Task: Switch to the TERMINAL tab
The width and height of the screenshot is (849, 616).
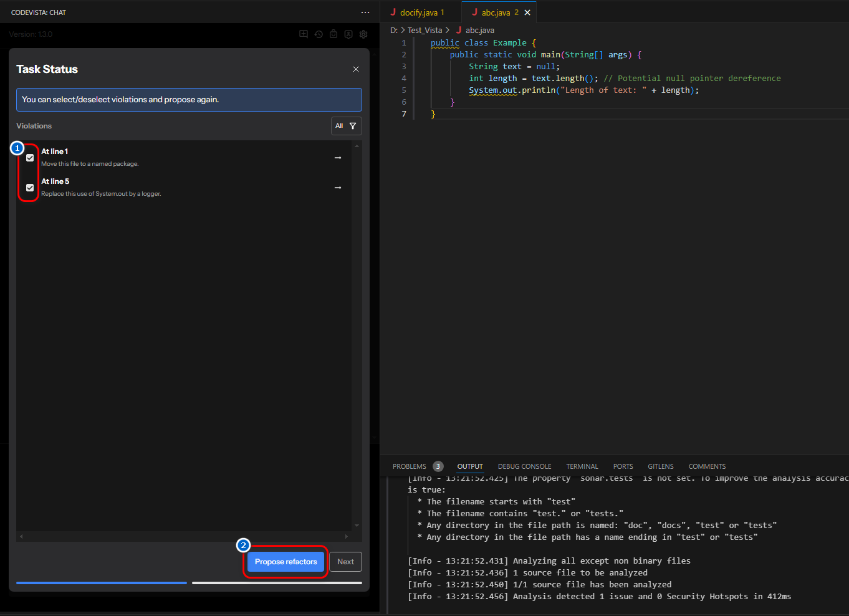Action: 582,466
